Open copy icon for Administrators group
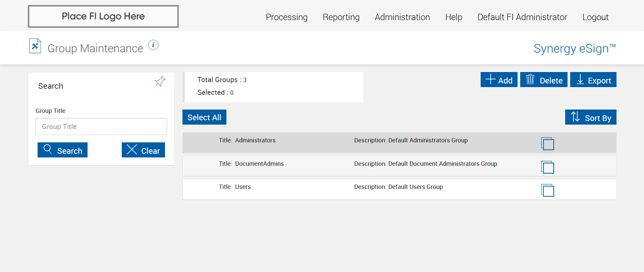This screenshot has height=272, width=644. coord(547,144)
